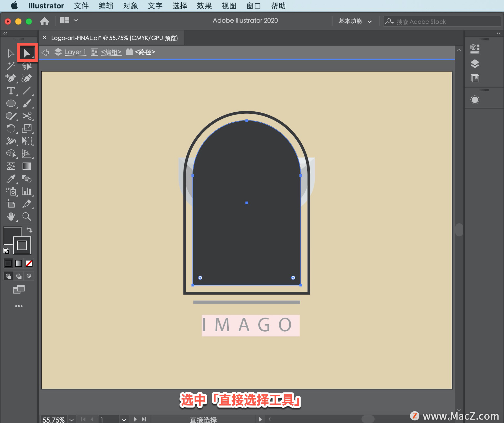
Task: Click the Fill color box
Action: [10, 234]
